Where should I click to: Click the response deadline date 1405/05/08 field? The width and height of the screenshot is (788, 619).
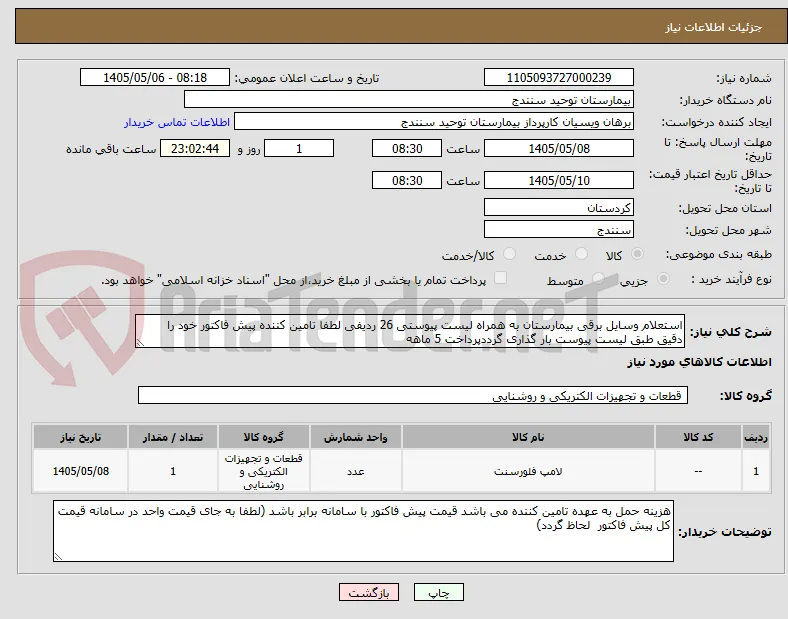tap(558, 149)
